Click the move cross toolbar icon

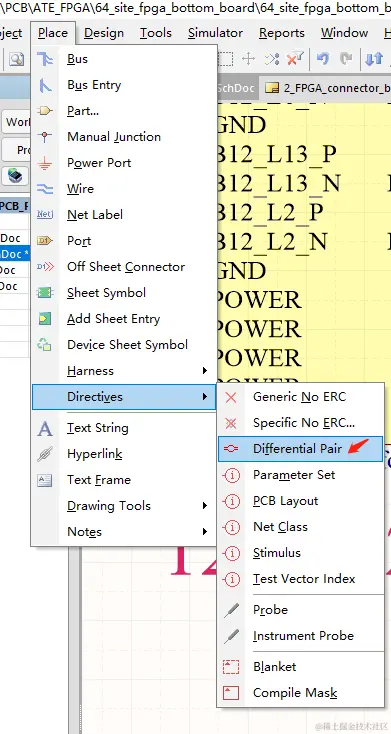tap(248, 59)
